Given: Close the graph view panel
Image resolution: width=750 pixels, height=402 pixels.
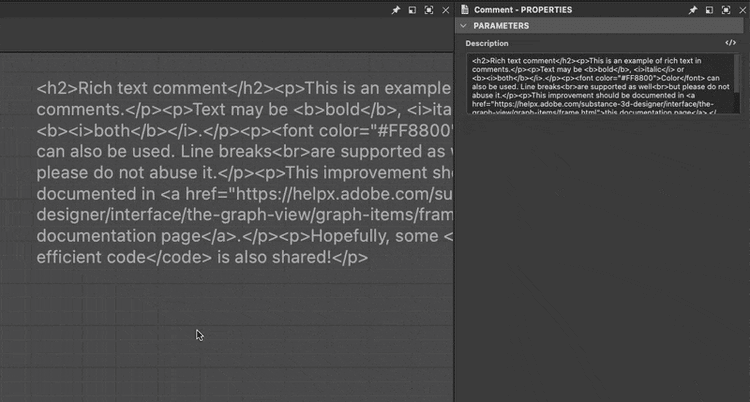Looking at the screenshot, I should coord(446,10).
